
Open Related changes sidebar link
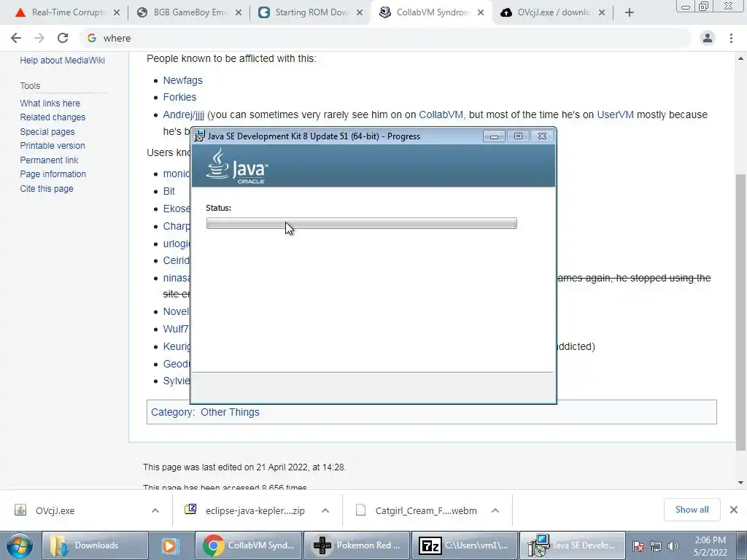pyautogui.click(x=53, y=117)
